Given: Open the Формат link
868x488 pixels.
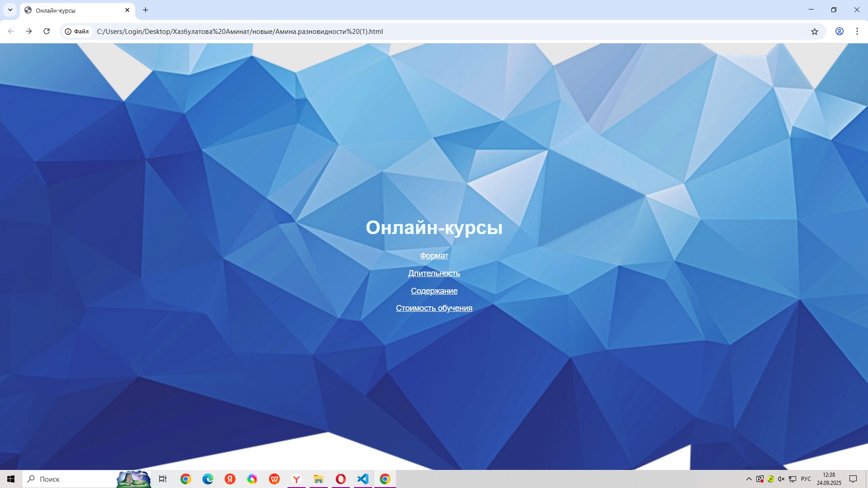Looking at the screenshot, I should click(x=434, y=256).
